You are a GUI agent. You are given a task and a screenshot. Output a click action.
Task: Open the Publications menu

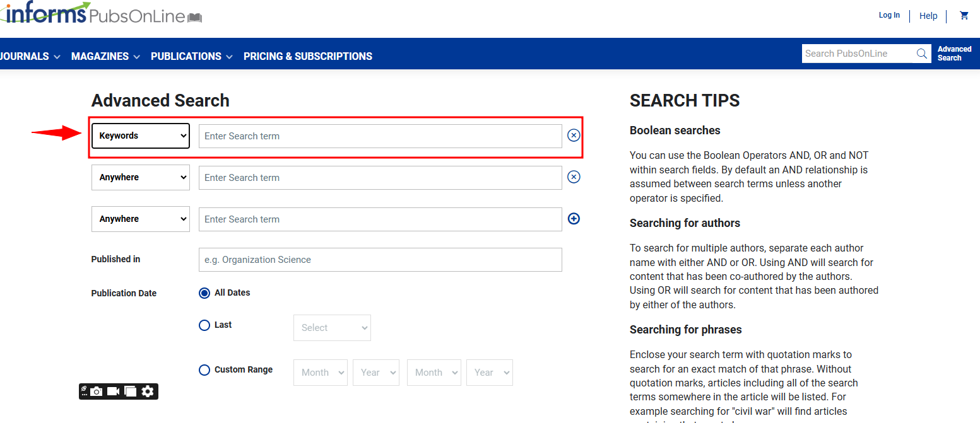click(191, 56)
